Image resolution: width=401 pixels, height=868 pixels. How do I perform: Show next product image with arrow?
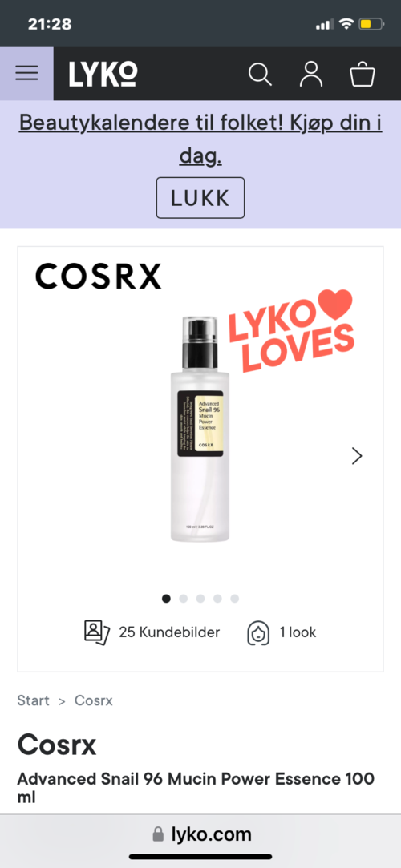click(x=357, y=455)
